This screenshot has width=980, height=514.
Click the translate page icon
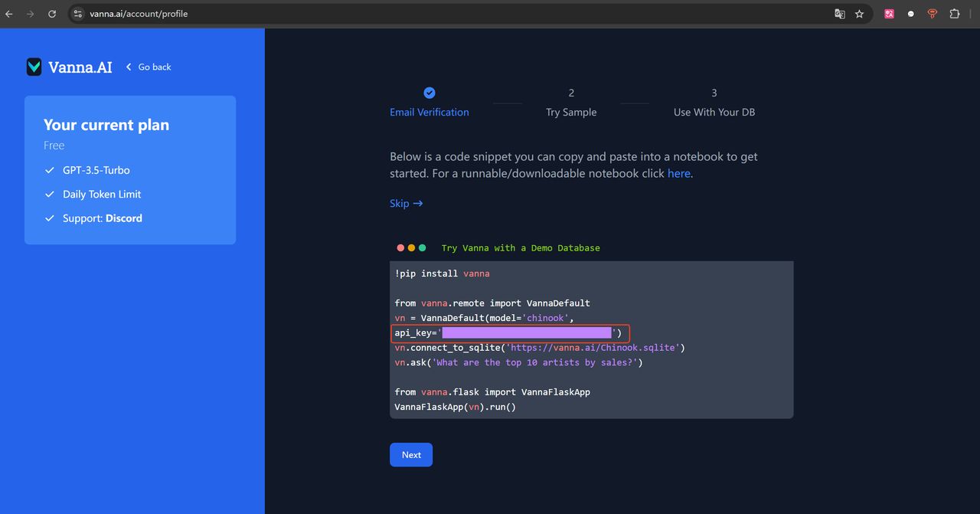coord(840,14)
